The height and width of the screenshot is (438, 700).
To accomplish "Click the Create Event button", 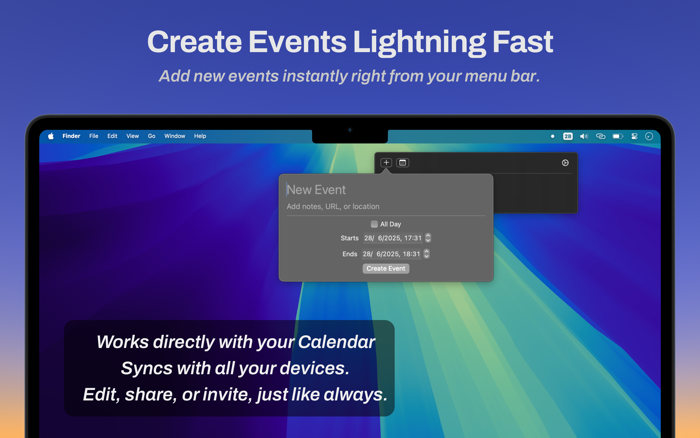I will (x=386, y=268).
